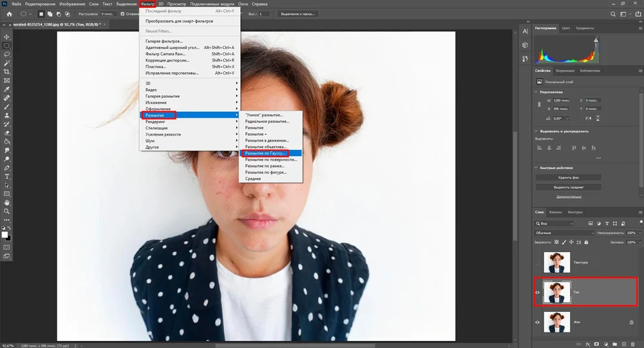Select the New selection mode button
644x348 pixels.
click(x=41, y=14)
